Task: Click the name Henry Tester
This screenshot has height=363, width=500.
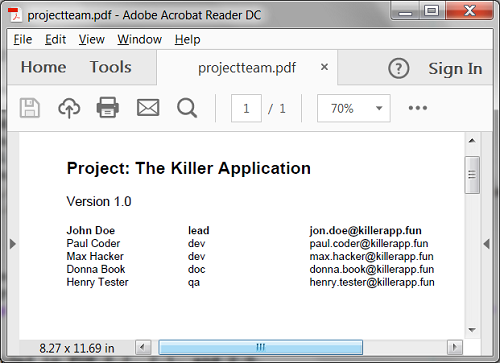Action: (x=97, y=282)
